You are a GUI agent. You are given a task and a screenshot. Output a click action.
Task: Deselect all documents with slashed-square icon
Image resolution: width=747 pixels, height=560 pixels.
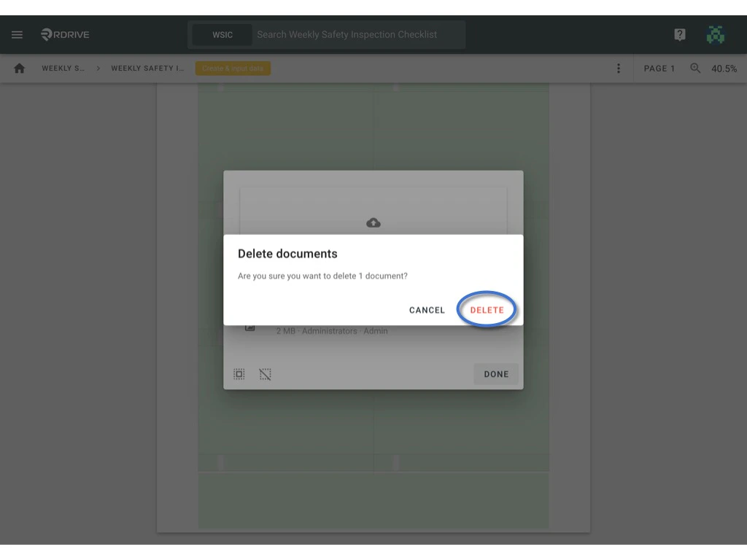coord(265,374)
